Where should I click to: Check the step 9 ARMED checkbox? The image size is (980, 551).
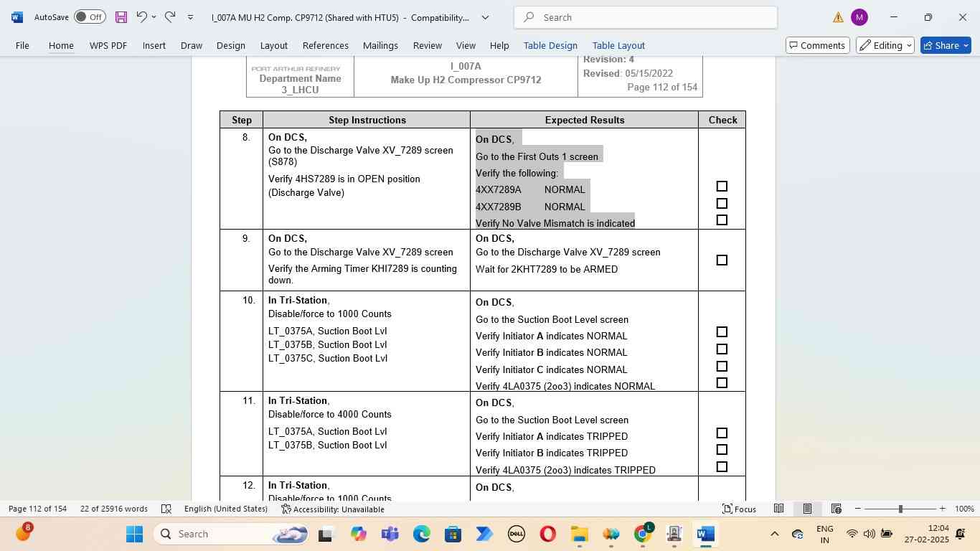point(722,260)
